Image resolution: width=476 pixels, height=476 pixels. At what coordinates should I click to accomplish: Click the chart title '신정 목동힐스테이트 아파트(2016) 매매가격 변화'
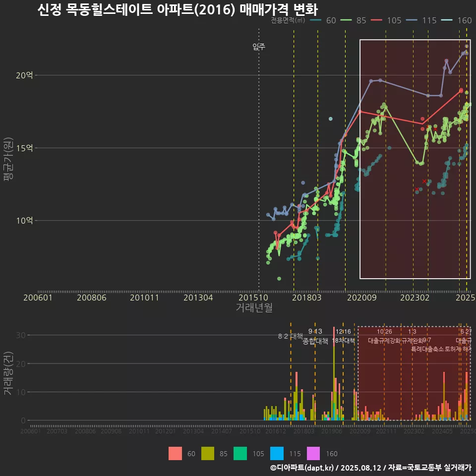(178, 9)
